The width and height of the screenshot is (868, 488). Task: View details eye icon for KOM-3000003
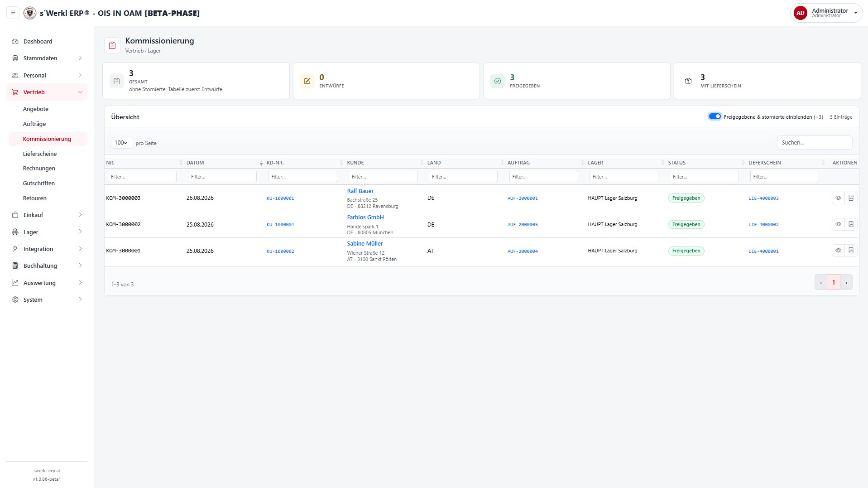tap(838, 198)
